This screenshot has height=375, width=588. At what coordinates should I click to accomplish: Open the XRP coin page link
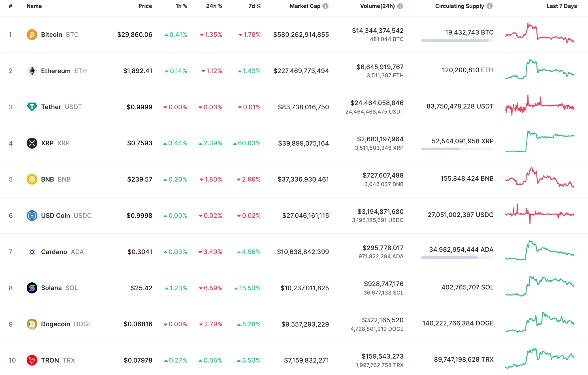pyautogui.click(x=48, y=143)
